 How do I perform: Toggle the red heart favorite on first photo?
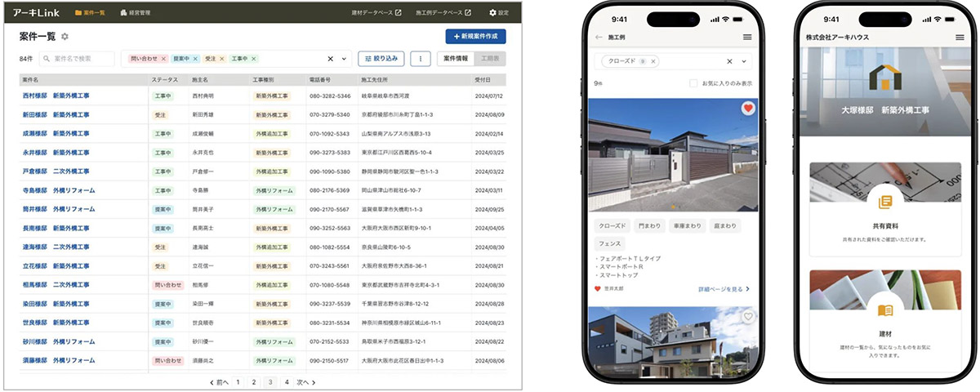pos(746,108)
